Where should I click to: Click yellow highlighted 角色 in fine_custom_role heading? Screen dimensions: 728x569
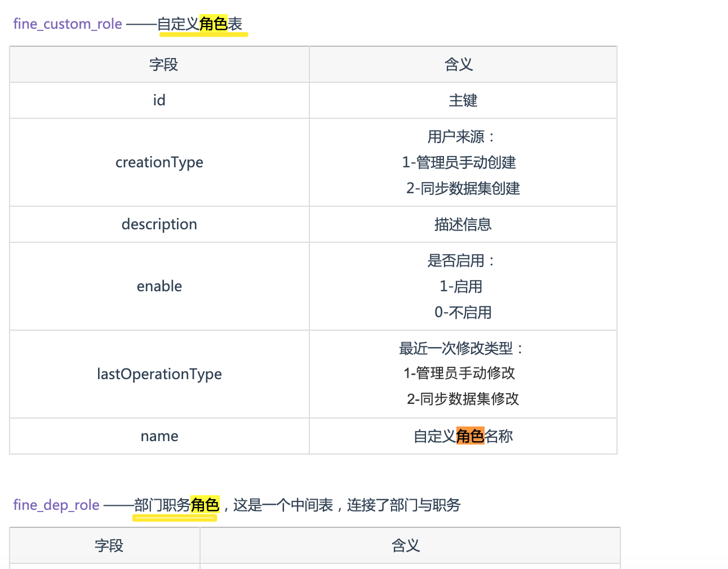(x=213, y=24)
